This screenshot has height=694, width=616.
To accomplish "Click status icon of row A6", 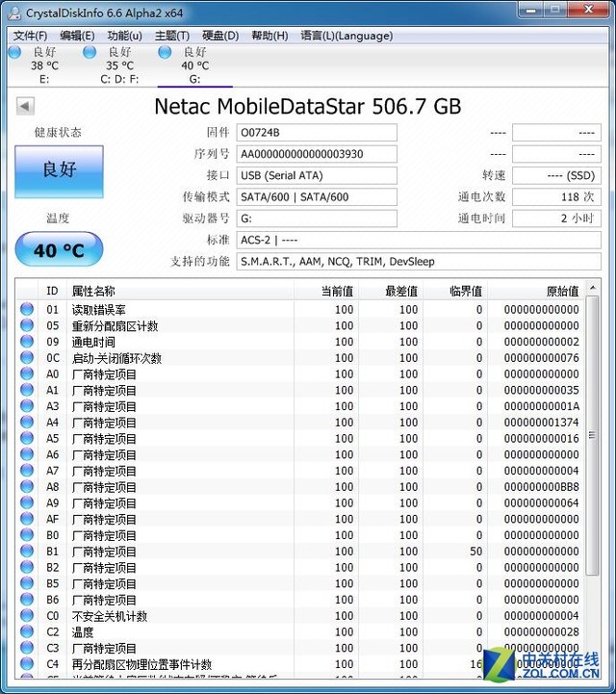I will (x=27, y=454).
